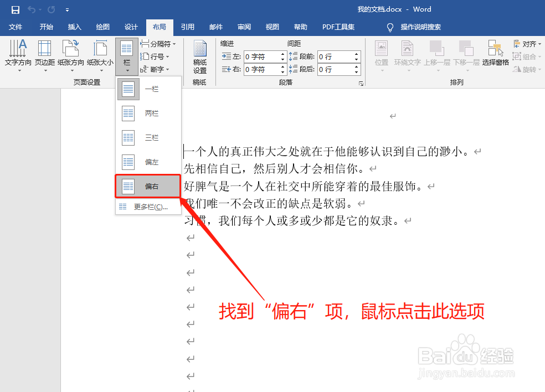Select the 两栏 column layout option
The height and width of the screenshot is (392, 545).
point(147,113)
